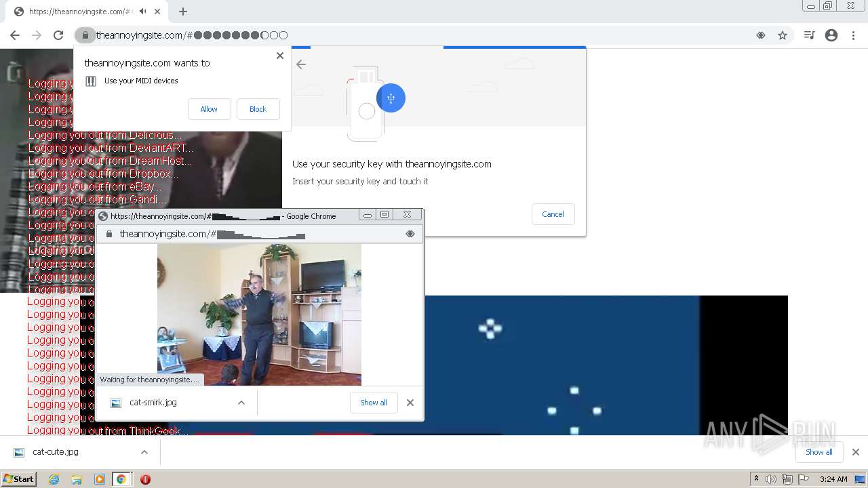Viewport: 868px width, 488px height.
Task: Cancel the security key dialog
Action: [x=553, y=214]
